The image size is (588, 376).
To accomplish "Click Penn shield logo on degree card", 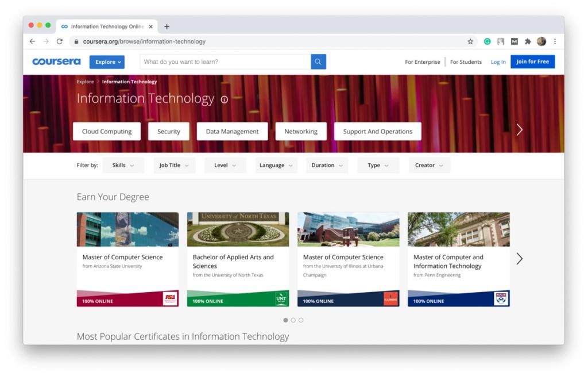I will pos(501,298).
